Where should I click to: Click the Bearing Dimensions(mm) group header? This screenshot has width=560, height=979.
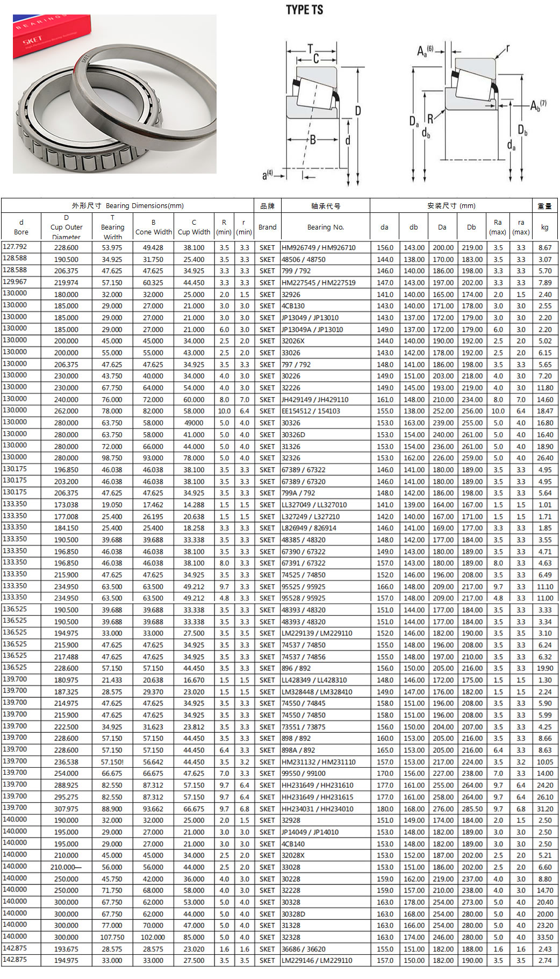127,205
